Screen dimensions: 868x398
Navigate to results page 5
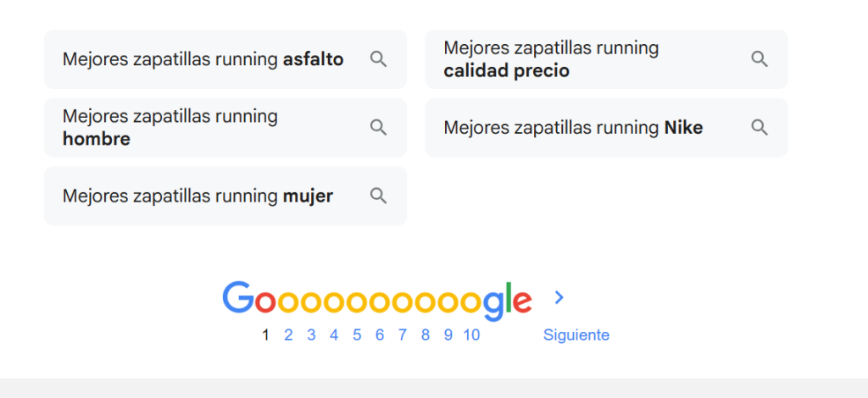click(357, 335)
